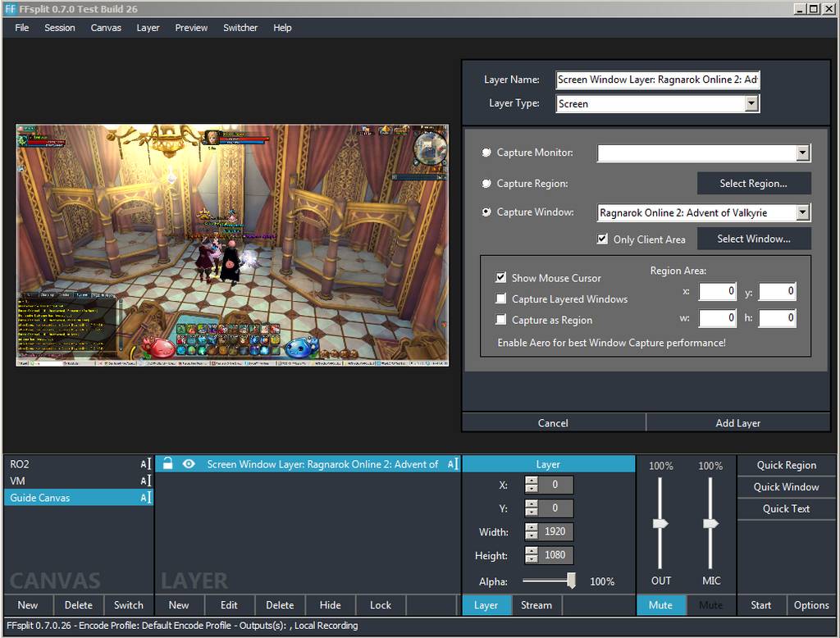Click the Add Layer button
This screenshot has height=638, width=840.
(x=737, y=422)
